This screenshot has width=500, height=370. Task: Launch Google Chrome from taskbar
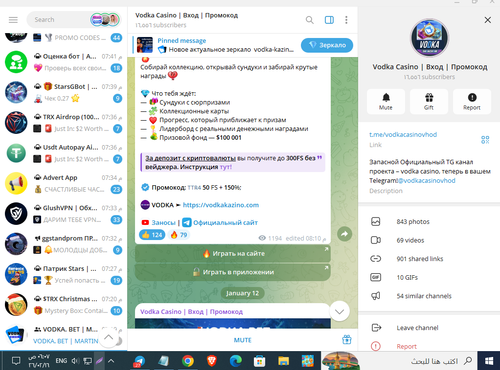[188, 361]
